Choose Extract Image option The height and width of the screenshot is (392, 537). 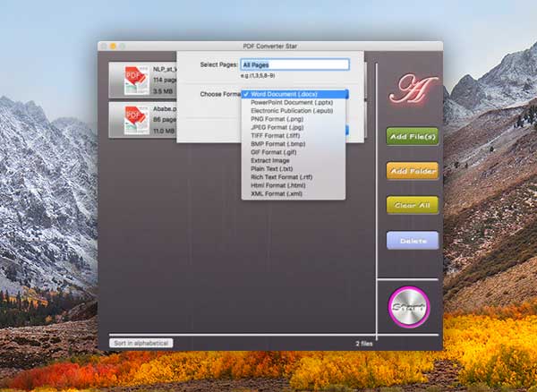(294, 160)
